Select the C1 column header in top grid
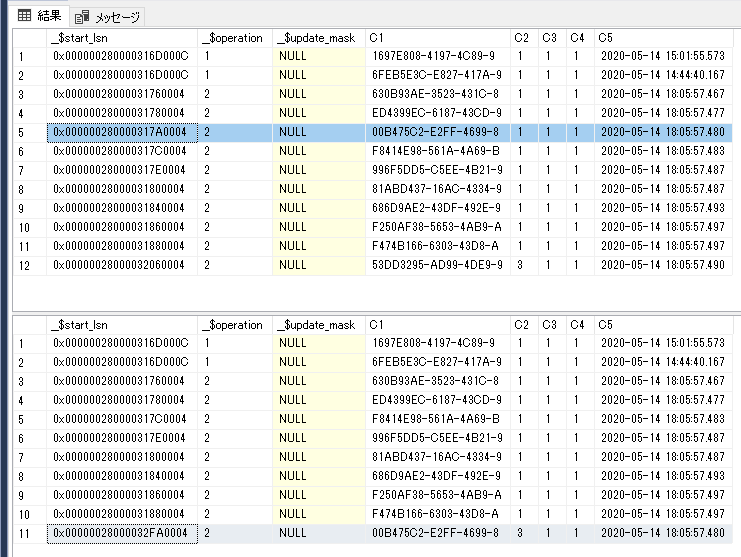 438,38
